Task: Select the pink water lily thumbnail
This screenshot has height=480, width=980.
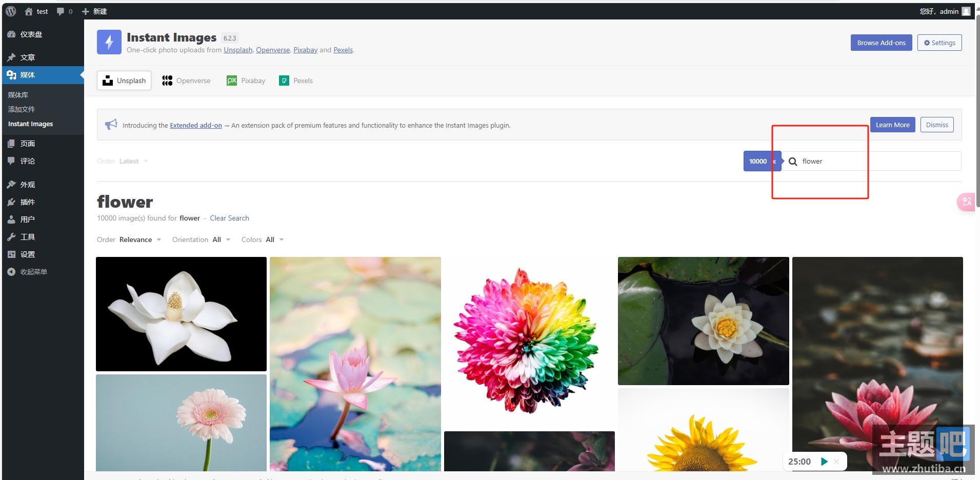Action: (355, 364)
